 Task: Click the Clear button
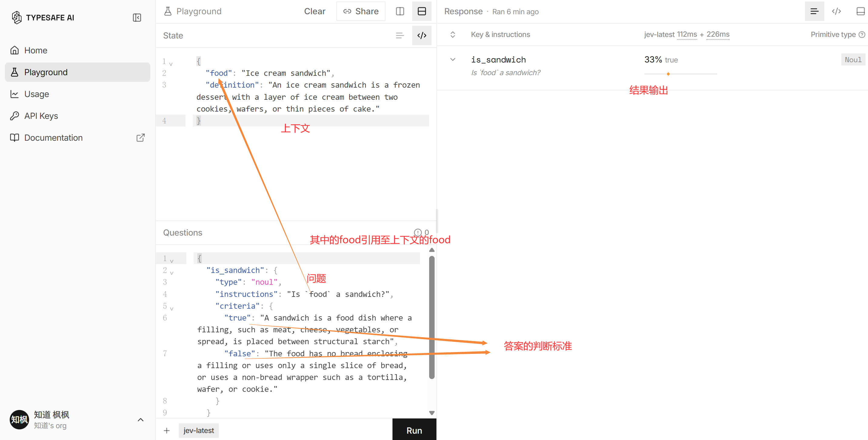tap(314, 12)
